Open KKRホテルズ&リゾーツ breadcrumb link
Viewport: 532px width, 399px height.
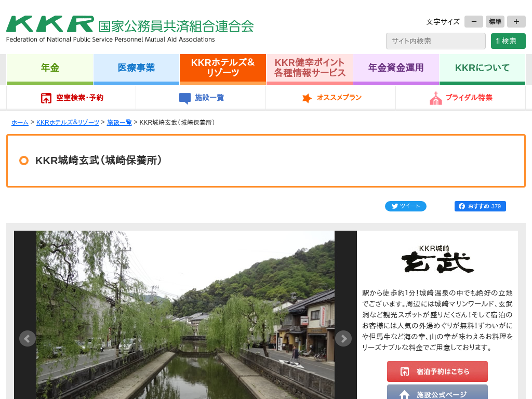68,123
